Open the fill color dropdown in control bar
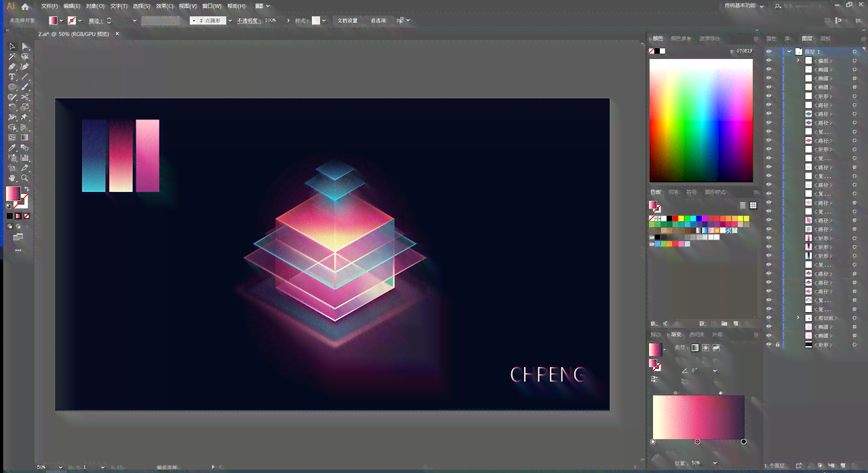868x473 pixels. [x=62, y=20]
